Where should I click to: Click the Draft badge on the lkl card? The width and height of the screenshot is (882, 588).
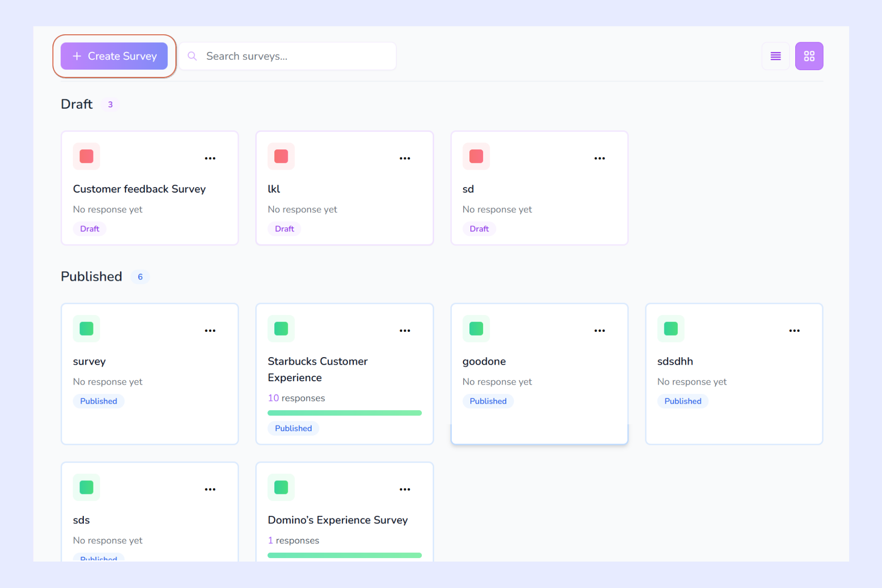pyautogui.click(x=284, y=228)
